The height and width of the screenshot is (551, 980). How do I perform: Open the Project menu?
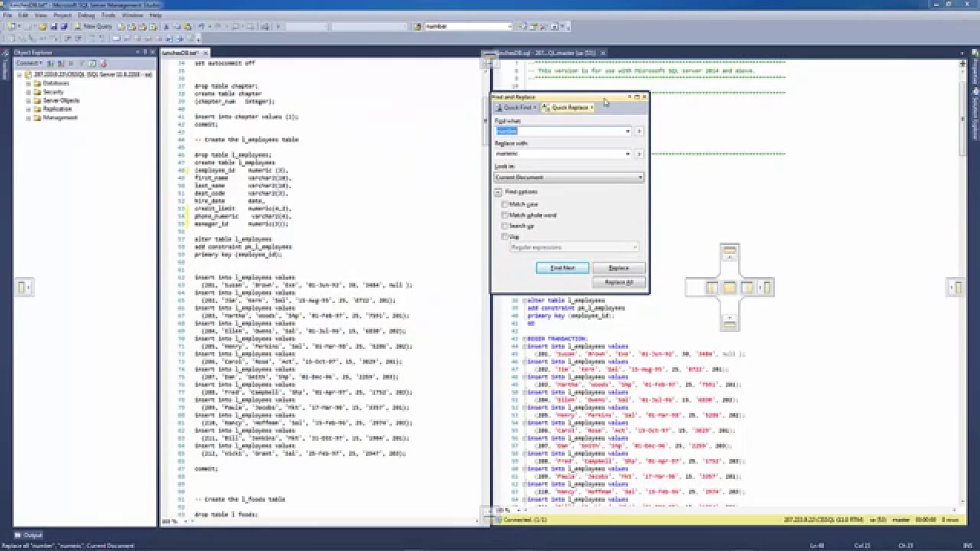pyautogui.click(x=63, y=15)
